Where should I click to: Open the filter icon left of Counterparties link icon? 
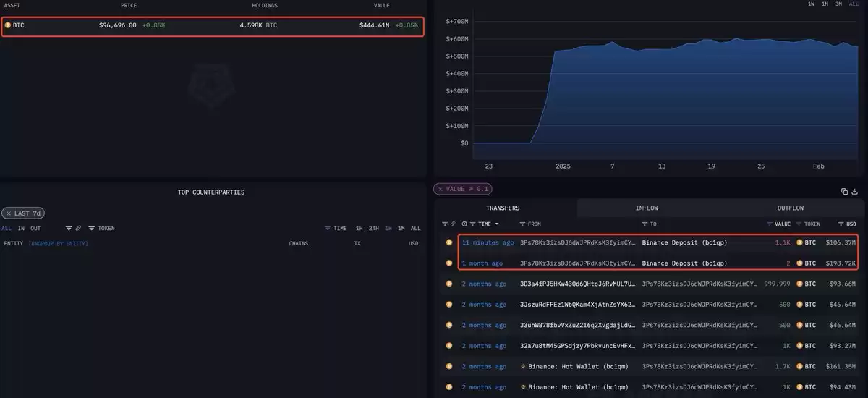point(69,229)
